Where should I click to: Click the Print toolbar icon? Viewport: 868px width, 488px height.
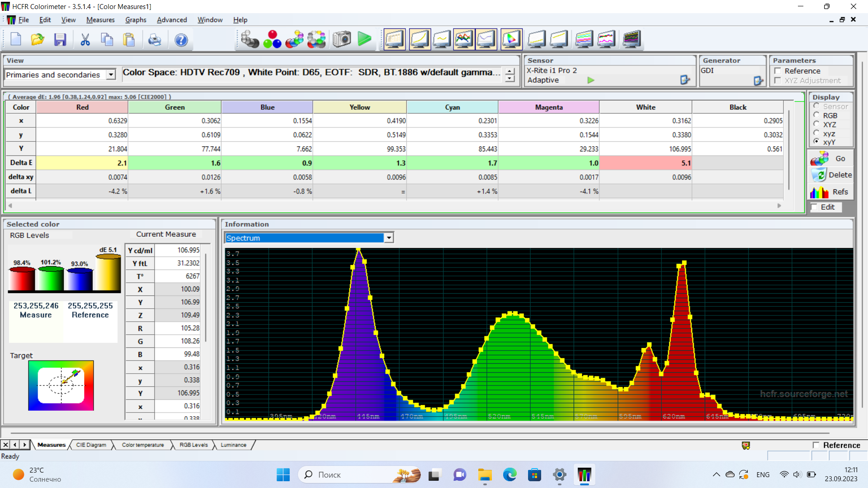pyautogui.click(x=155, y=40)
